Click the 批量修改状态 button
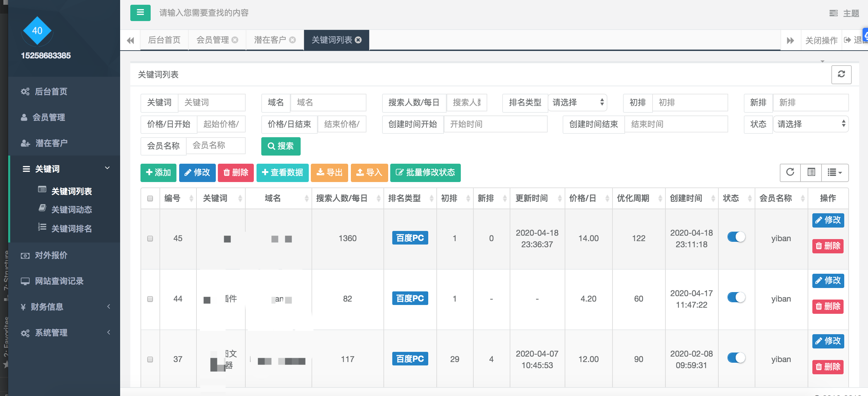The height and width of the screenshot is (396, 868). pos(425,173)
